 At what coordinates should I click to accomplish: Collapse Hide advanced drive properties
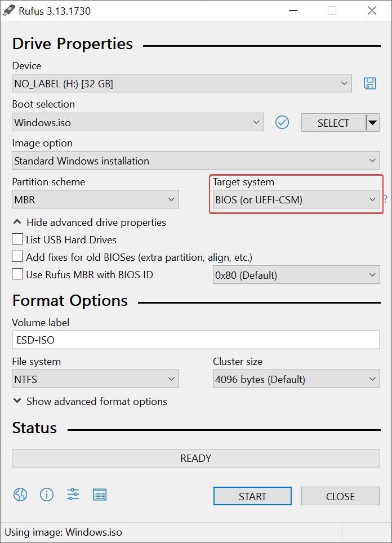90,222
